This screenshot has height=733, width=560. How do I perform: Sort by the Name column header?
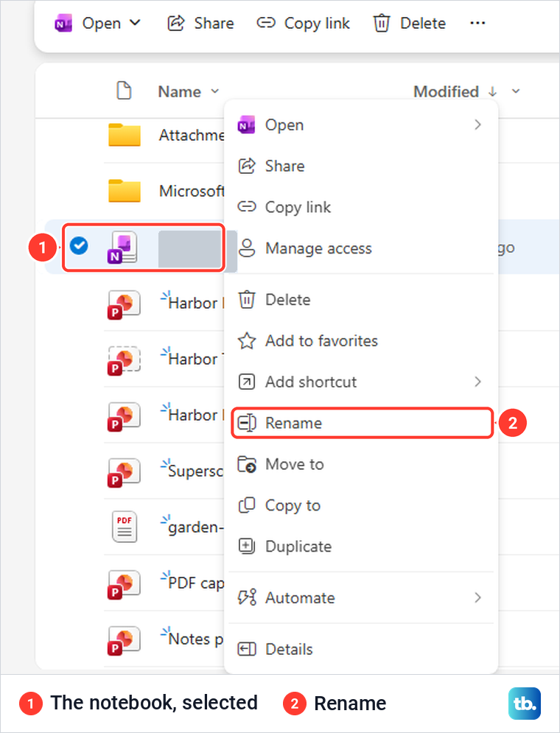(180, 91)
